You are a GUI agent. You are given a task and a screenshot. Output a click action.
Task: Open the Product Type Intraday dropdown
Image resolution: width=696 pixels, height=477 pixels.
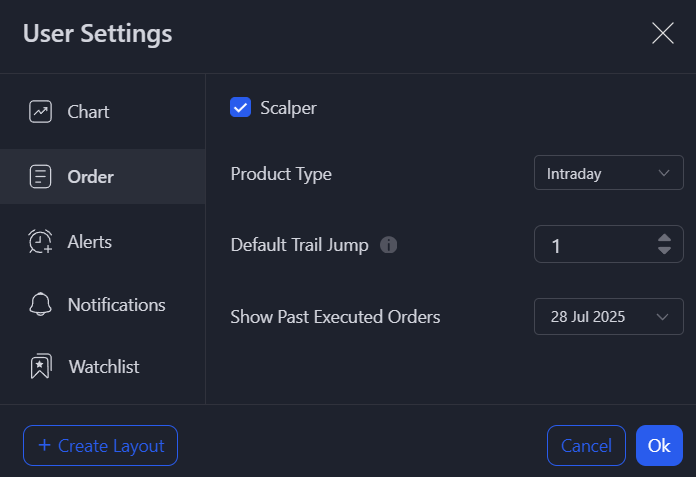pos(608,173)
